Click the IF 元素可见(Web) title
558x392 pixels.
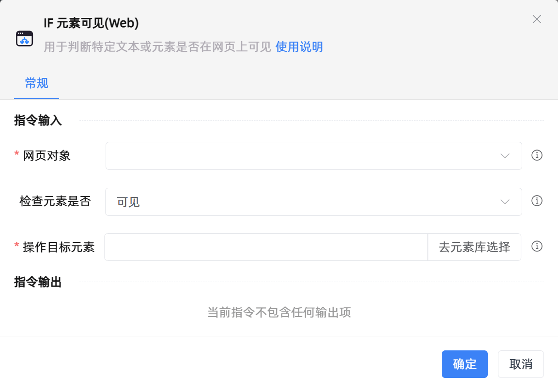(x=91, y=23)
